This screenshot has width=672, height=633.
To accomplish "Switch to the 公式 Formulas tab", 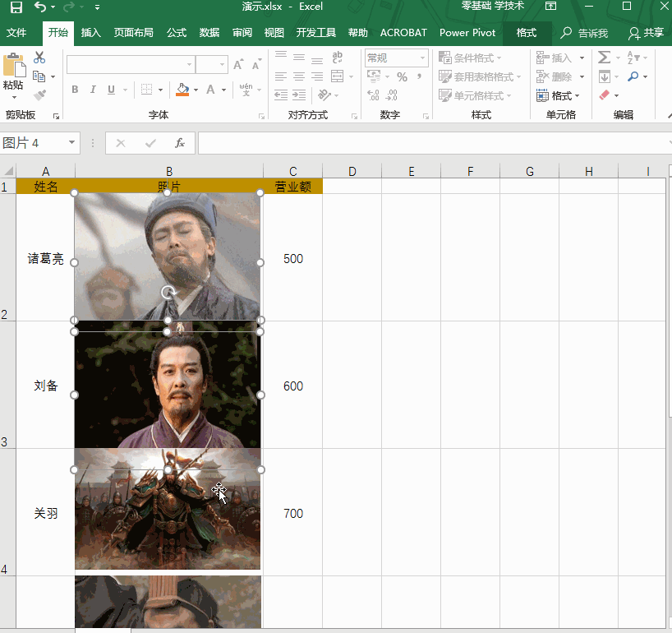I will tap(177, 33).
